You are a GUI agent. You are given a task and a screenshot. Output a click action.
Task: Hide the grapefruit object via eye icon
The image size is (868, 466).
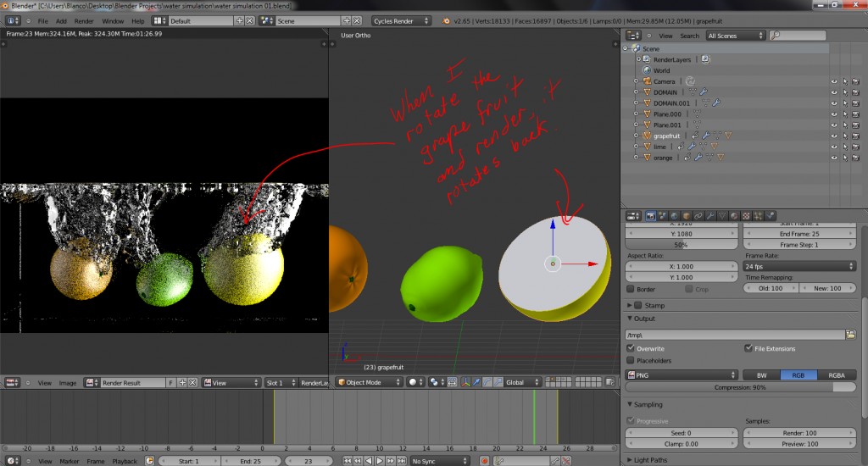click(834, 136)
